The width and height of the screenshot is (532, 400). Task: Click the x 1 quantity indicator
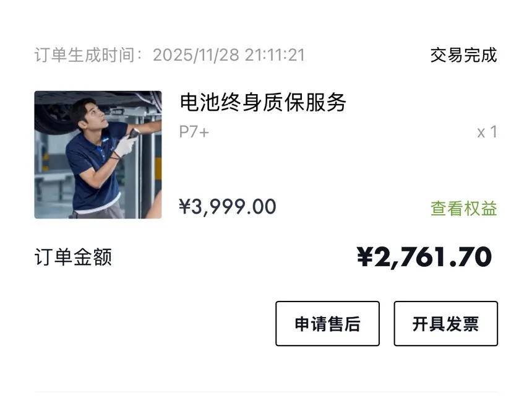487,132
